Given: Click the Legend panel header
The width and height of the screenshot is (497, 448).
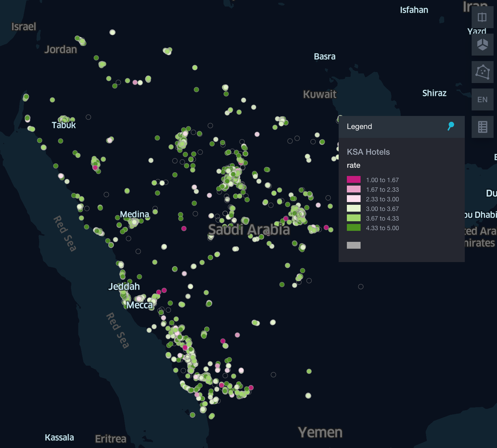Looking at the screenshot, I should click(x=360, y=126).
